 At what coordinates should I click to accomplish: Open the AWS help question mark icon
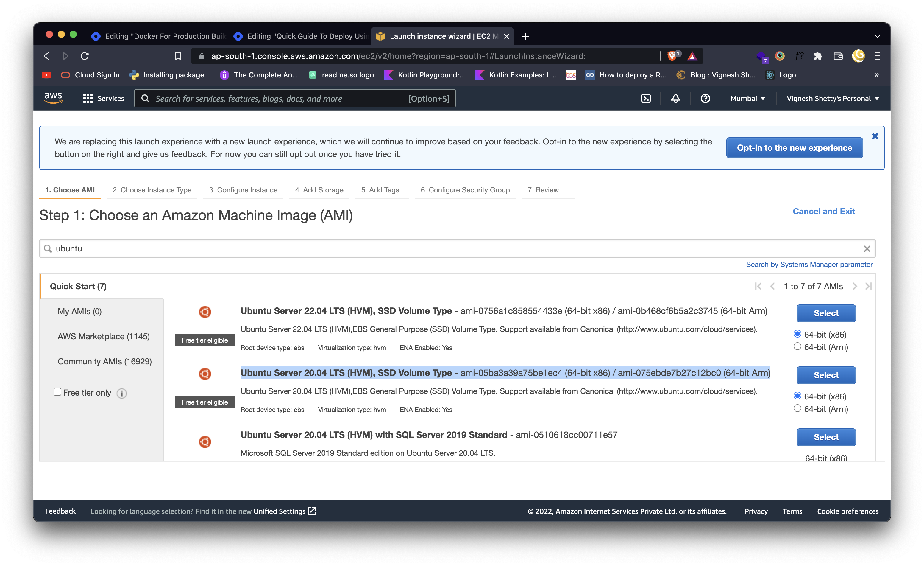pos(705,98)
